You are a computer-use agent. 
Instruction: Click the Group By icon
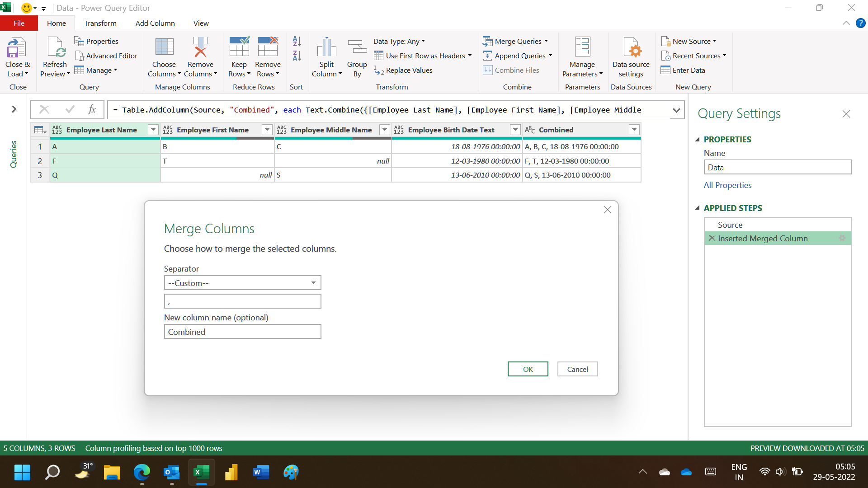[x=357, y=47]
